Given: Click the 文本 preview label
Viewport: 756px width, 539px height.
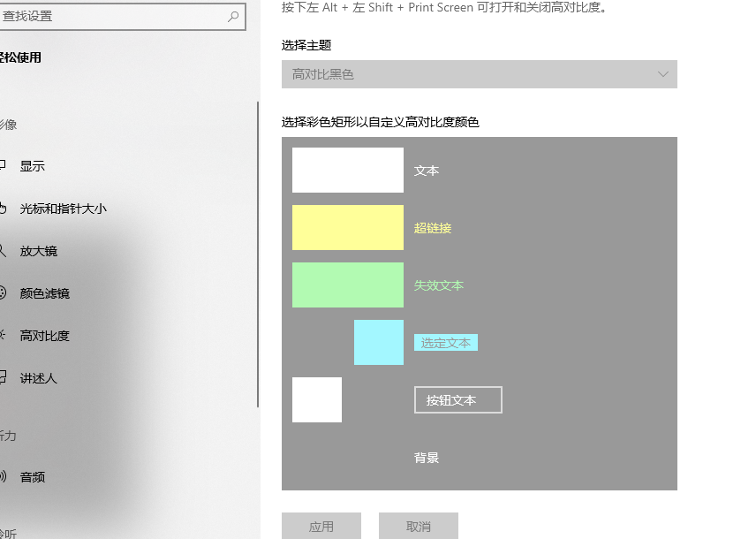Looking at the screenshot, I should coord(427,171).
